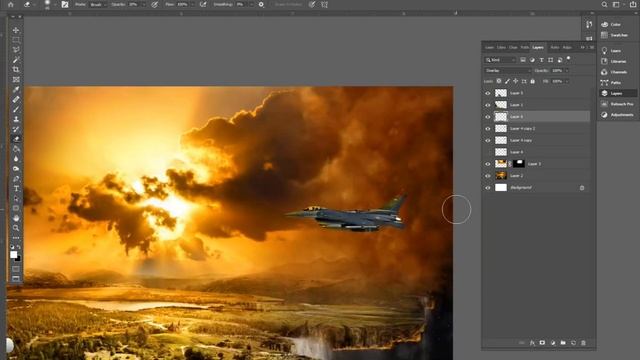
Task: Show hidden Layer 4 visibility box
Action: 488,152
